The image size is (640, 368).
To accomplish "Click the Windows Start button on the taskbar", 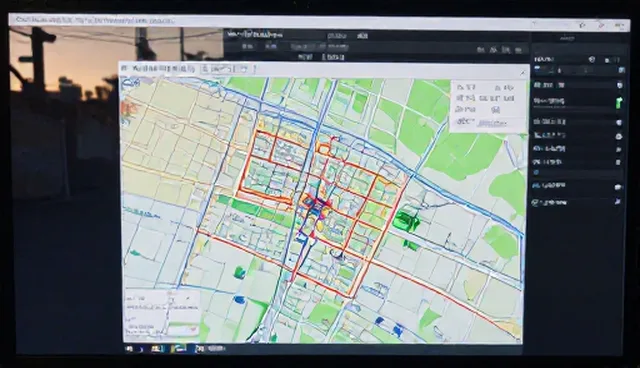I will click(x=129, y=349).
